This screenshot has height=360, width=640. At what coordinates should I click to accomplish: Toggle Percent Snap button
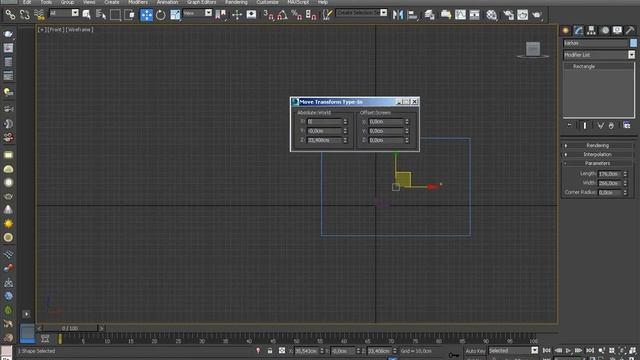pos(297,15)
